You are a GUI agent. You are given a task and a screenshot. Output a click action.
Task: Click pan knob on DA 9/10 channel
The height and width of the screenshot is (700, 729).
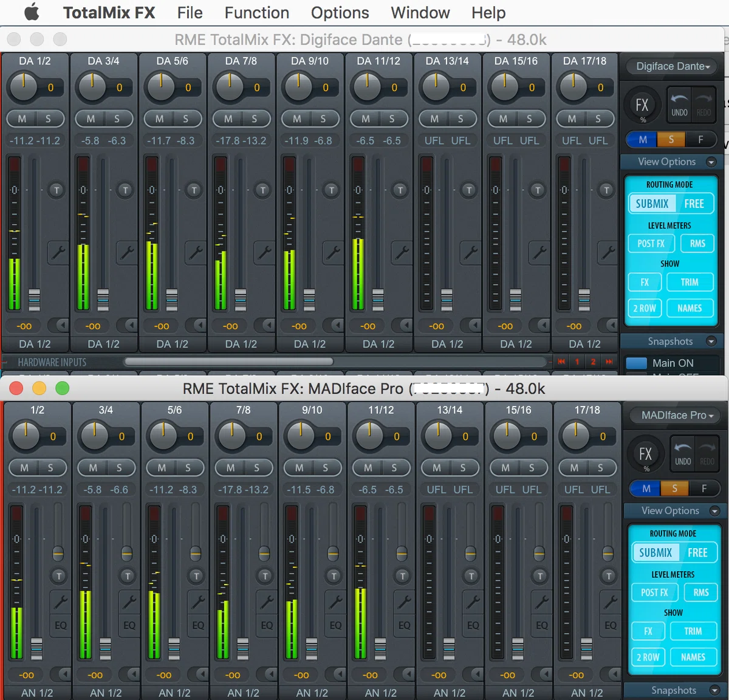(298, 86)
